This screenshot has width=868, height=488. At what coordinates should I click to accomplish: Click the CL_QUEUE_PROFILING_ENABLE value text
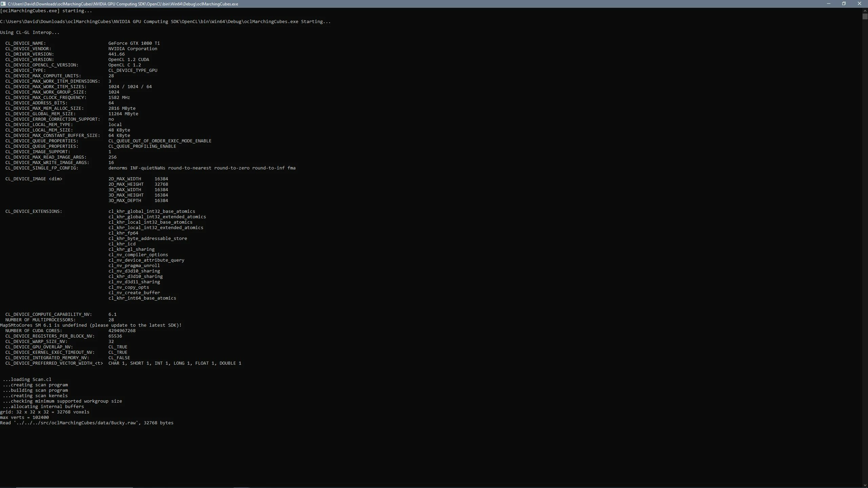point(142,146)
